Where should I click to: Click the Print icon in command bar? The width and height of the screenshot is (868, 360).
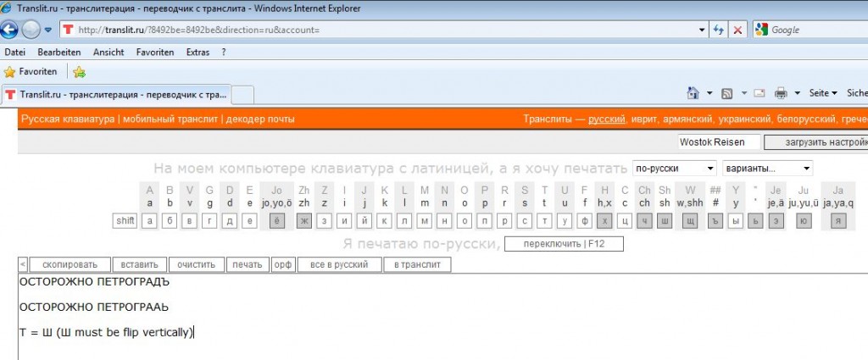780,93
